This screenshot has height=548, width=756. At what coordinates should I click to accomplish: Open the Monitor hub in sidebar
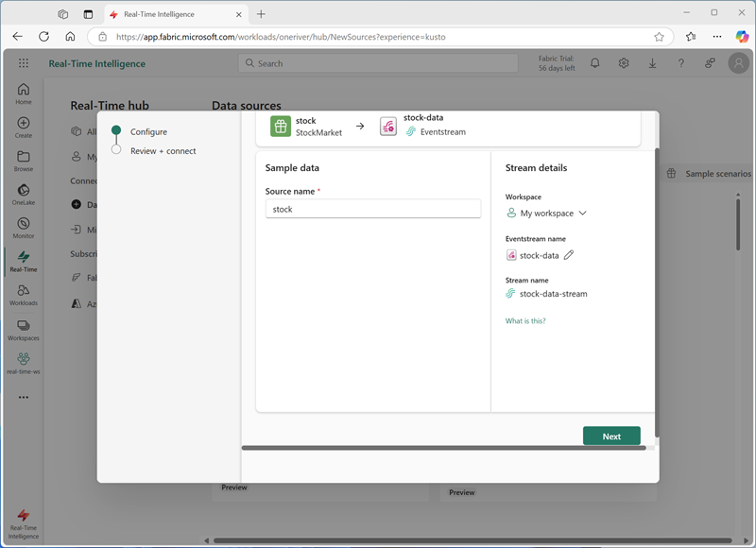(x=23, y=228)
